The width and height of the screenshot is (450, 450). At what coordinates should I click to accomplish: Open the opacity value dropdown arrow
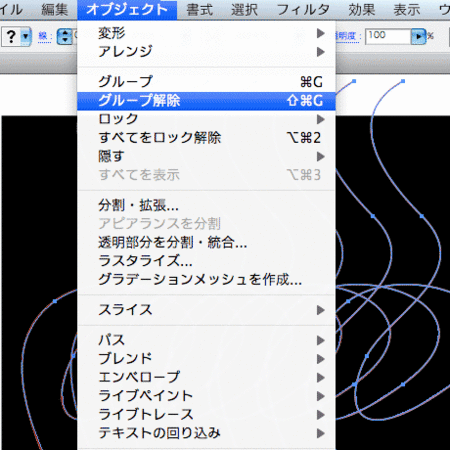(418, 36)
